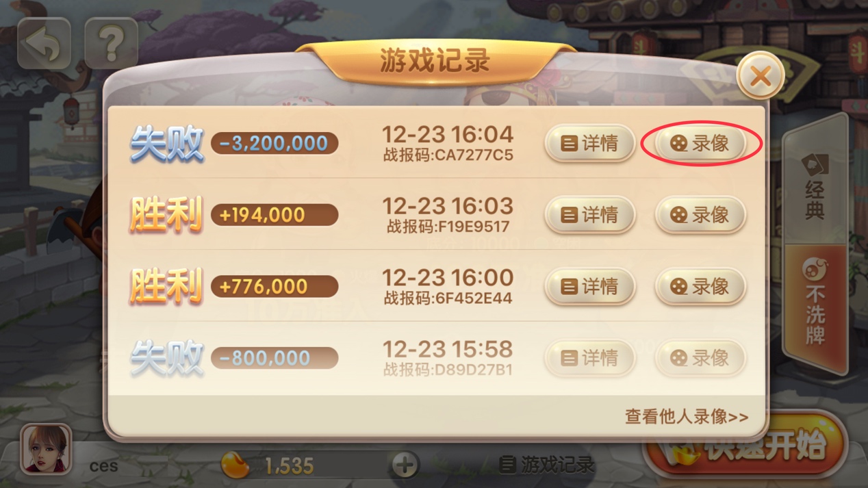Open the question mark help icon
This screenshot has width=868, height=488.
click(x=111, y=44)
